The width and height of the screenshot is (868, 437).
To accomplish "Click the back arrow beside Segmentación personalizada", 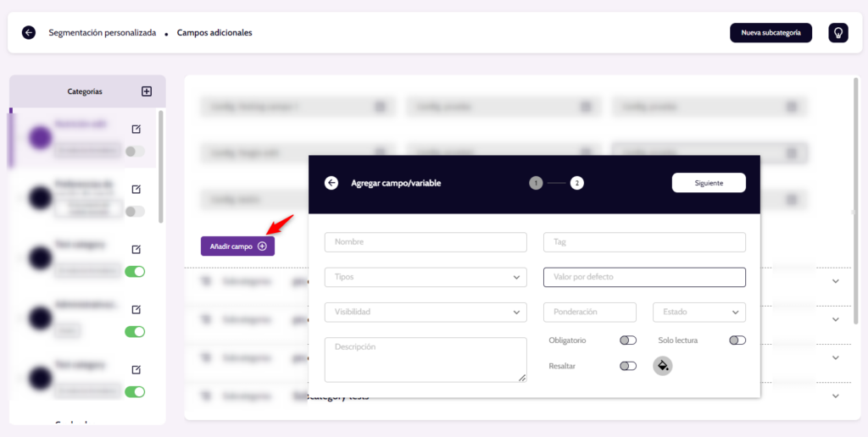I will click(x=29, y=33).
